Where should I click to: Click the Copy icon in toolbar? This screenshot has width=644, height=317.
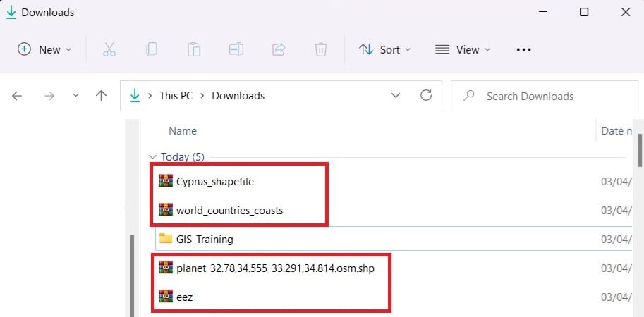click(x=151, y=49)
